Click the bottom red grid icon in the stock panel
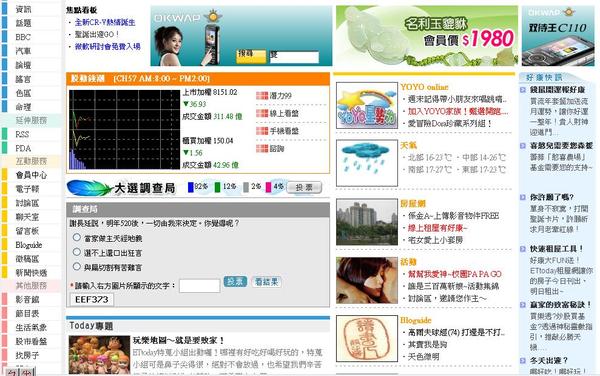600x376 pixels. pos(262,148)
